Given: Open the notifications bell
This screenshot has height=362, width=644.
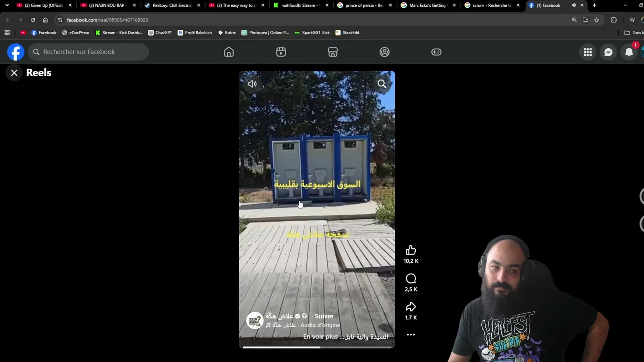Looking at the screenshot, I should tap(629, 52).
